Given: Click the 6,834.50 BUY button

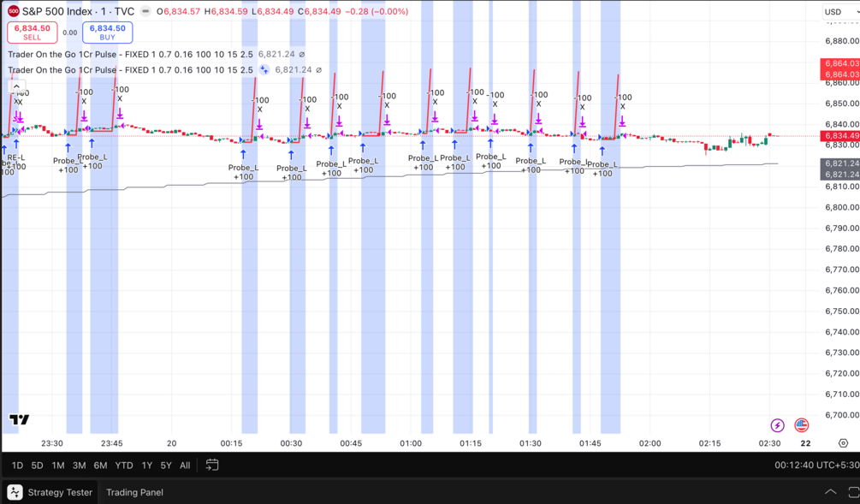Looking at the screenshot, I should (x=108, y=33).
